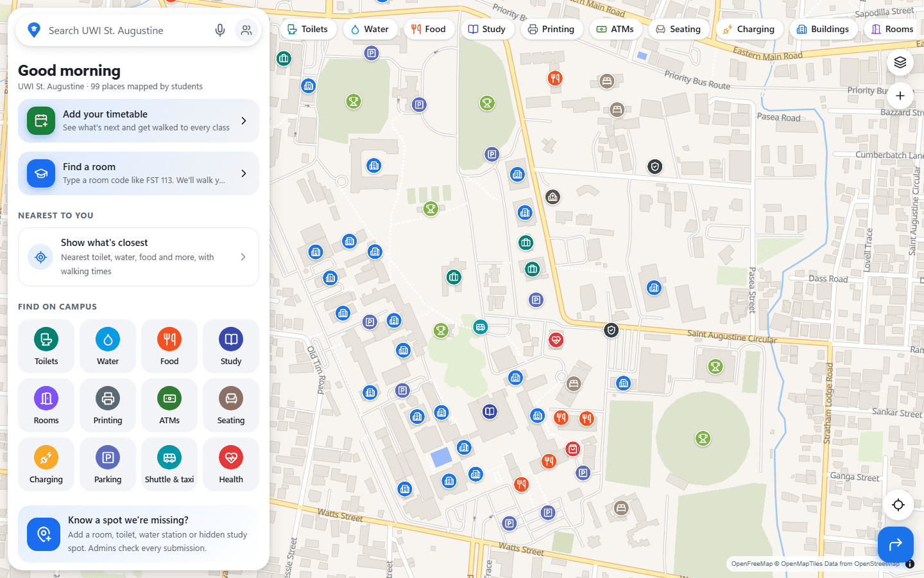This screenshot has width=924, height=578.
Task: Expand the Find a room card
Action: 139,173
